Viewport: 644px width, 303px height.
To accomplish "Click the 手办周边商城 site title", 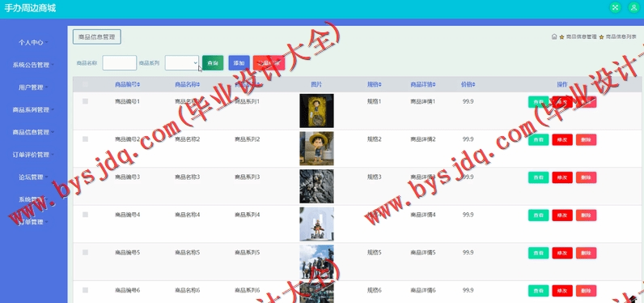I will point(30,8).
